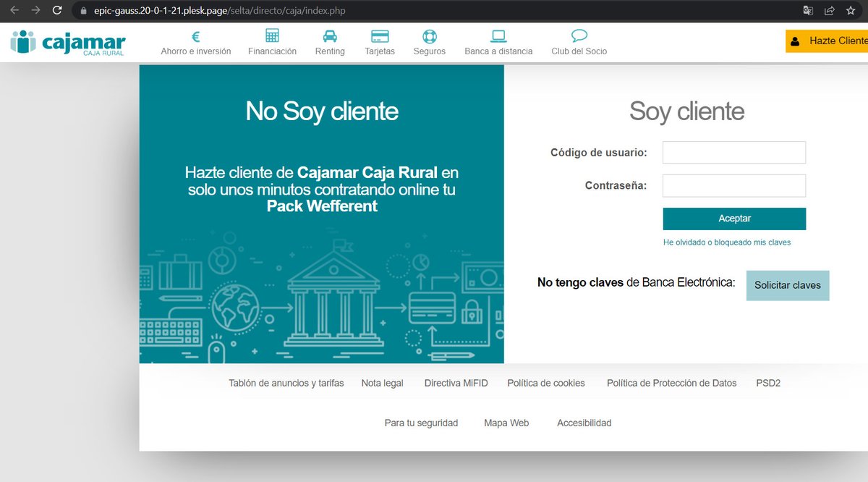Image resolution: width=868 pixels, height=482 pixels.
Task: Click the No tengo claves text
Action: [580, 282]
